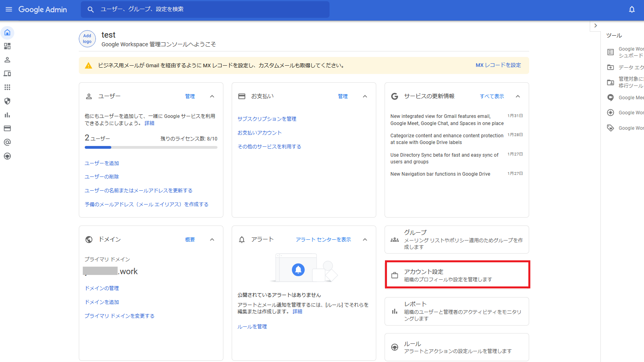
Task: Click 予備のメールアドレス（メール エイリアス）を作成する link
Action: [x=147, y=205]
